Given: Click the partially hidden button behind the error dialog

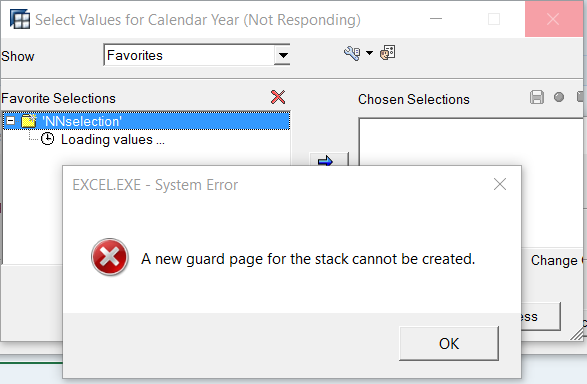Looking at the screenshot, I should 541,317.
